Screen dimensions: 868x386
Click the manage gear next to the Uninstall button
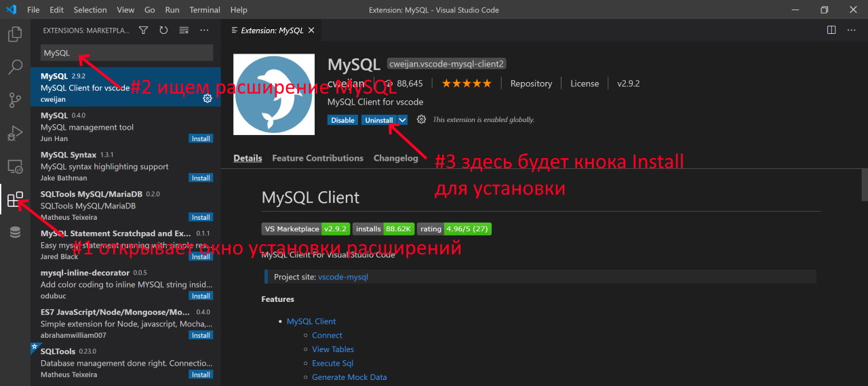[421, 119]
